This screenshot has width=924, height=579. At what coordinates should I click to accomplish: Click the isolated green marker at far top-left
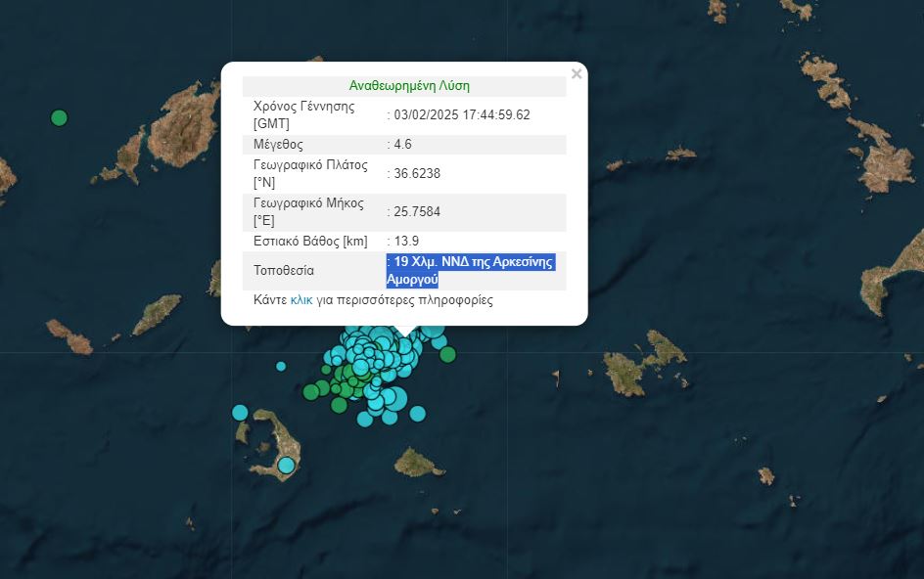pyautogui.click(x=59, y=118)
